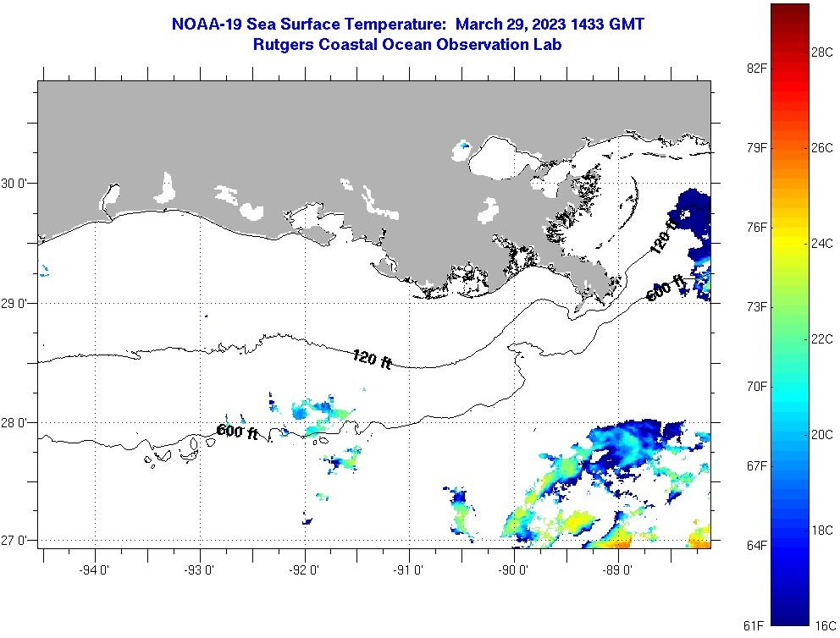Image resolution: width=840 pixels, height=638 pixels.
Task: Click the 'Rutgers Coastal Ocean Observation Lab' subtitle
Action: tap(407, 44)
